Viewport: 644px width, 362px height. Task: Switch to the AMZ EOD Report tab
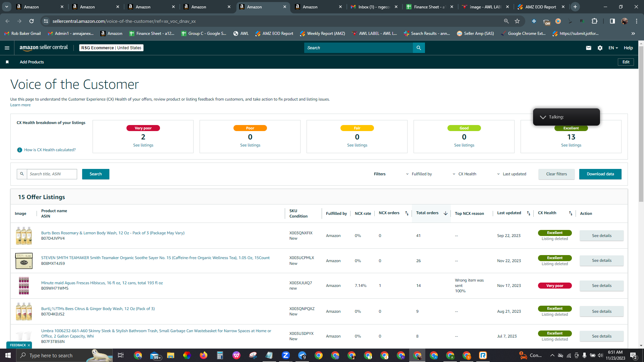coord(541,7)
